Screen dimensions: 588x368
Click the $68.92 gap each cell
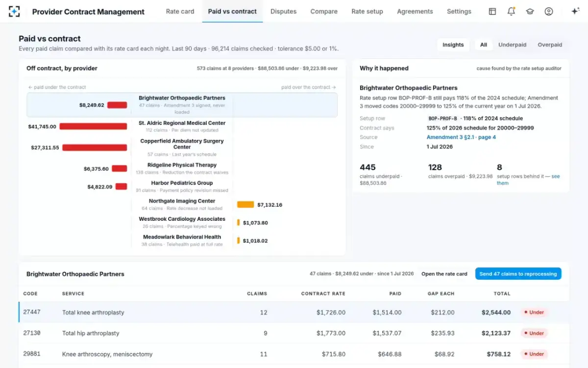click(443, 354)
